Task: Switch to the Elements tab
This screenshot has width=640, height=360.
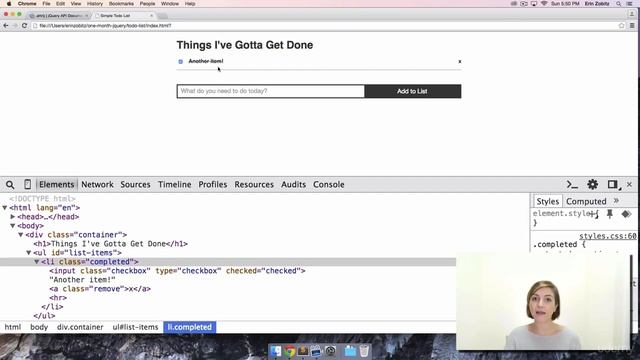Action: [56, 184]
